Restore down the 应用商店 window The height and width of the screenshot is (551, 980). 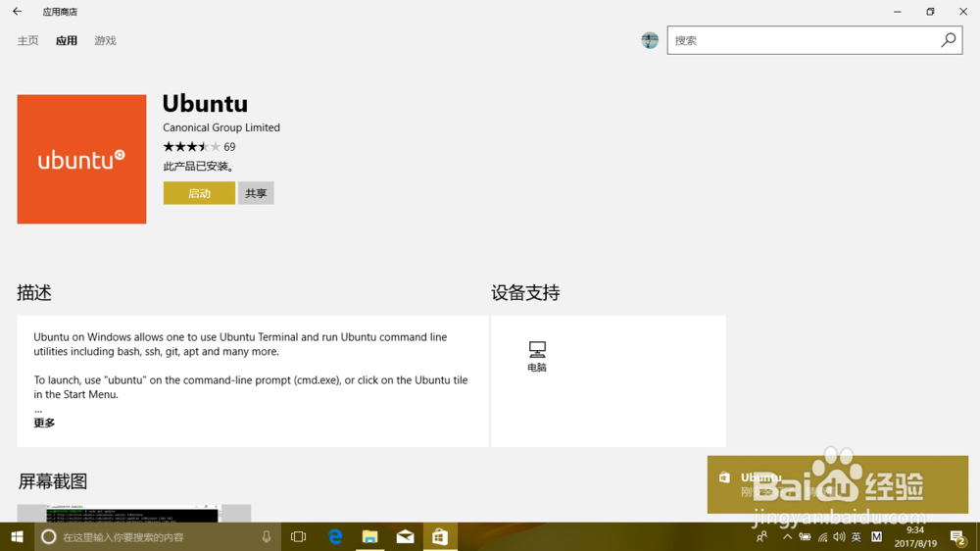coord(930,11)
